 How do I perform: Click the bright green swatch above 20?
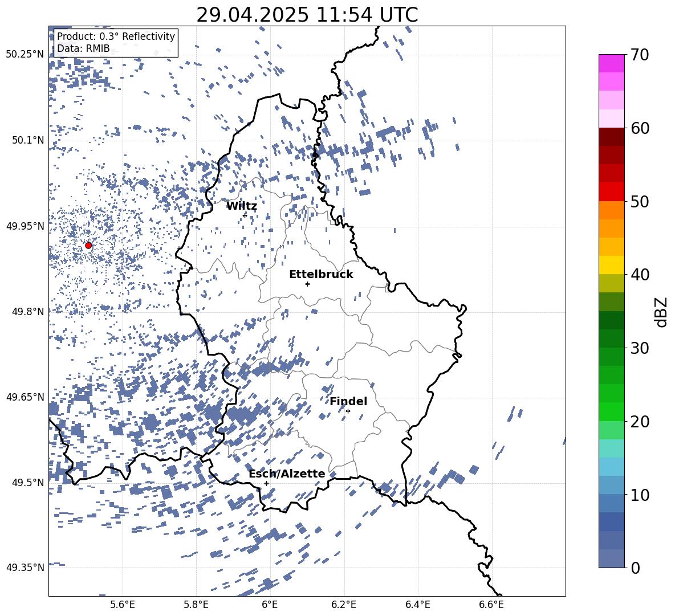(612, 412)
